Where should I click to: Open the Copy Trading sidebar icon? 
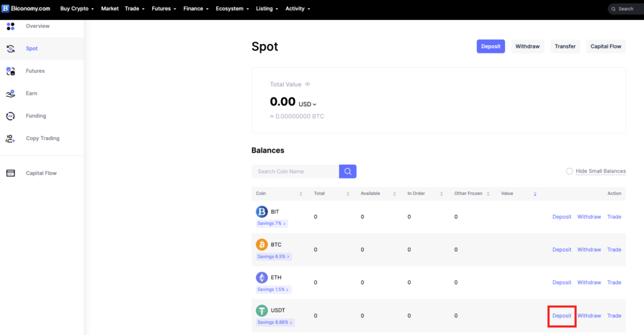[x=11, y=138]
